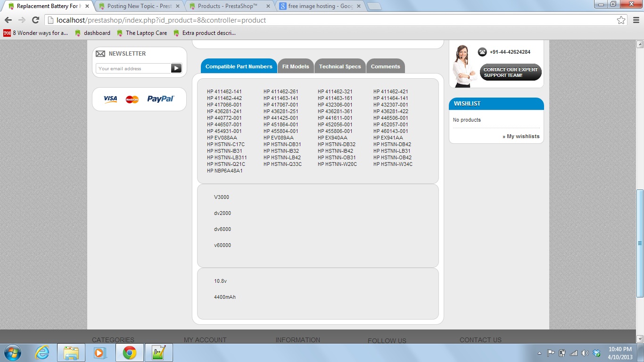The image size is (644, 362).
Task: Close the Posting New Topic tab
Action: click(177, 6)
